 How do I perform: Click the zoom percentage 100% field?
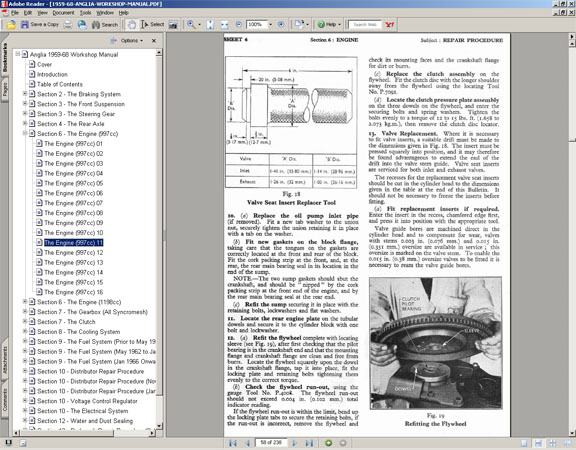[x=256, y=25]
